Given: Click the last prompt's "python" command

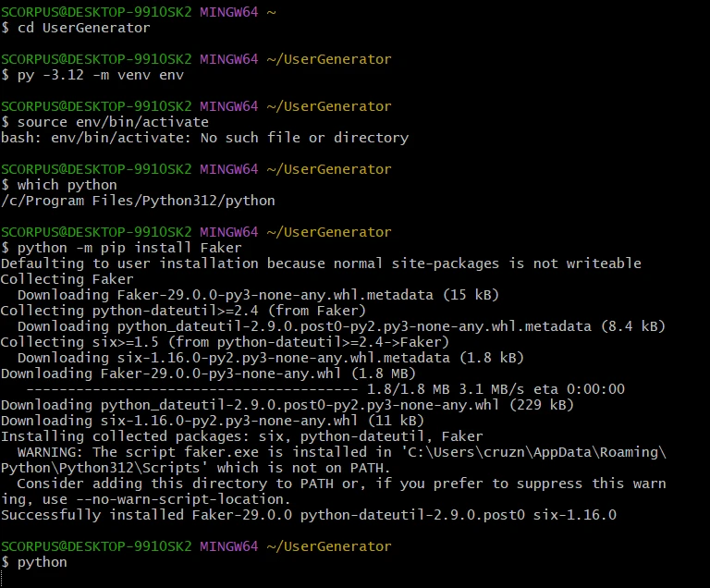Looking at the screenshot, I should pyautogui.click(x=43, y=562).
